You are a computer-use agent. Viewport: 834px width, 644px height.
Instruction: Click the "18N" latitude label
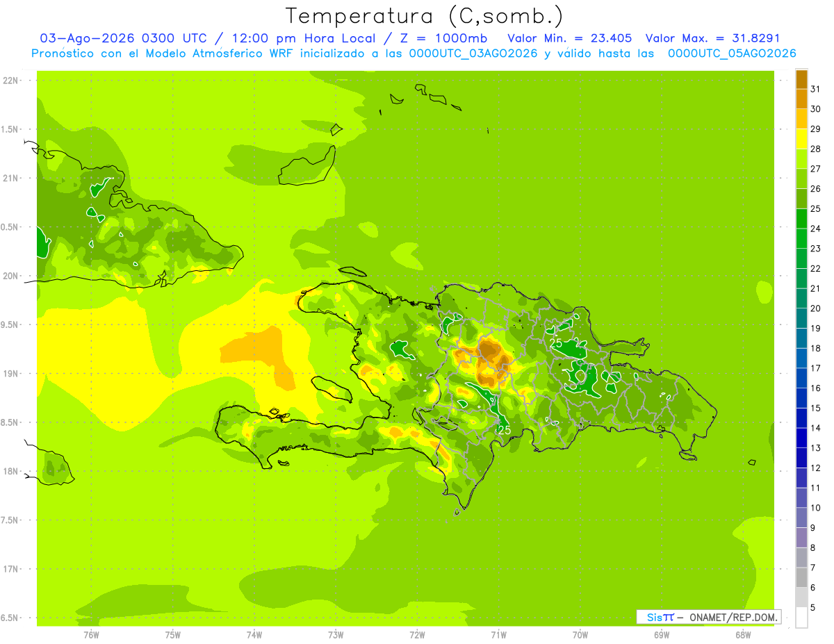(x=11, y=471)
